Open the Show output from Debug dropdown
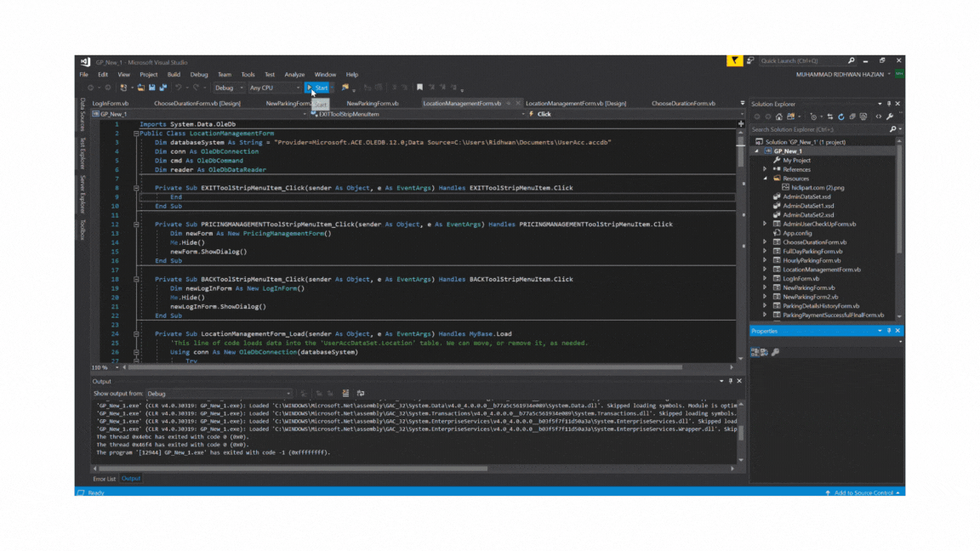 point(219,395)
